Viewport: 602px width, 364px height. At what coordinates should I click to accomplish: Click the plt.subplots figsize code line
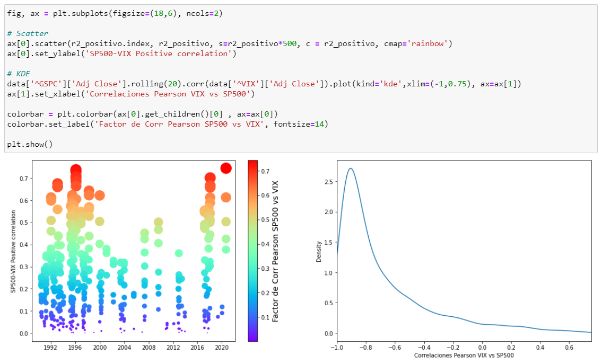pos(115,13)
